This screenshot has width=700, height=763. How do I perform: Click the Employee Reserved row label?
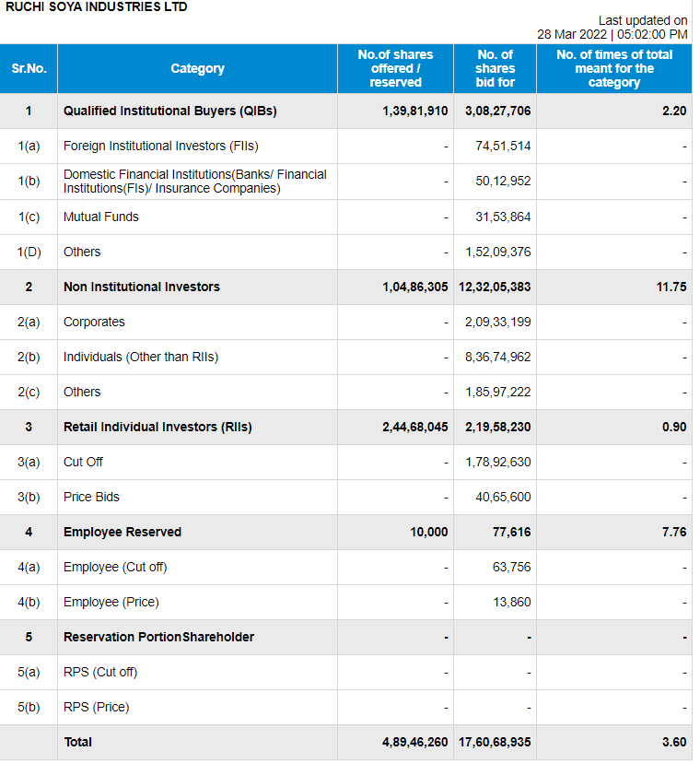coord(122,532)
